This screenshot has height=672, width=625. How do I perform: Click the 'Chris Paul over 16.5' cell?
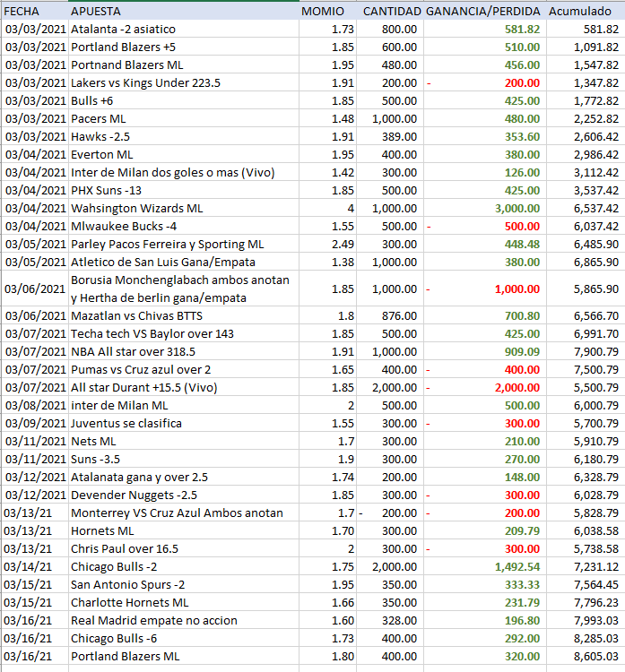[184, 548]
